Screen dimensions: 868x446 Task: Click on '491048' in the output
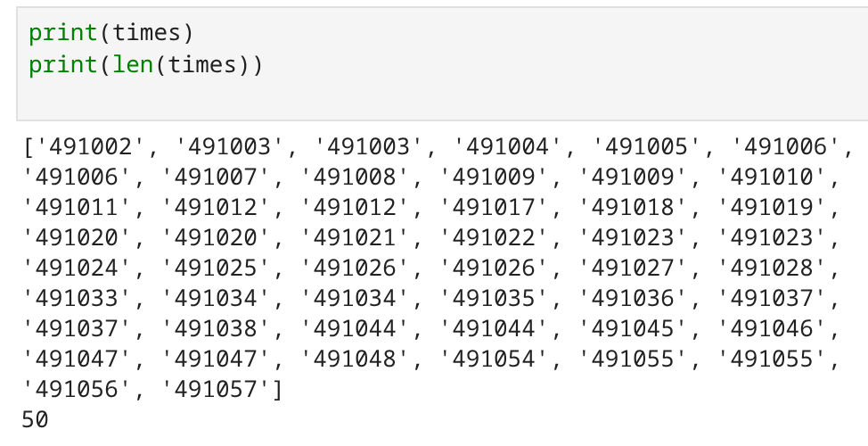(356, 359)
